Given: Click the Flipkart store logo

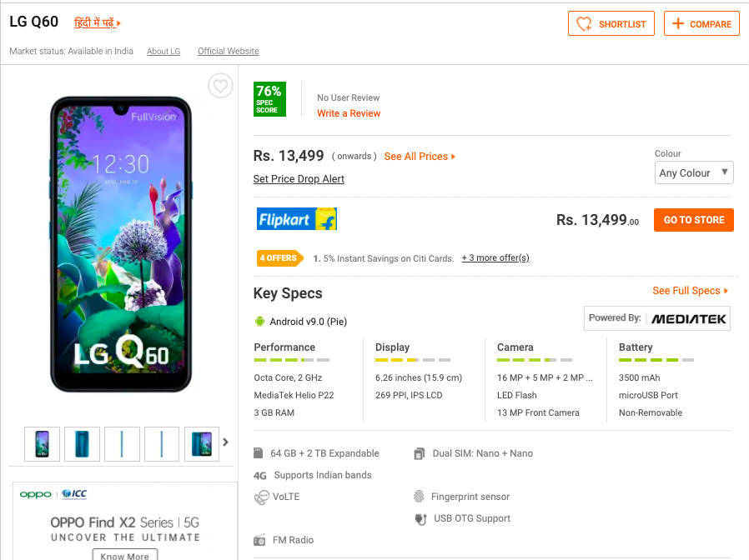Looking at the screenshot, I should 296,219.
